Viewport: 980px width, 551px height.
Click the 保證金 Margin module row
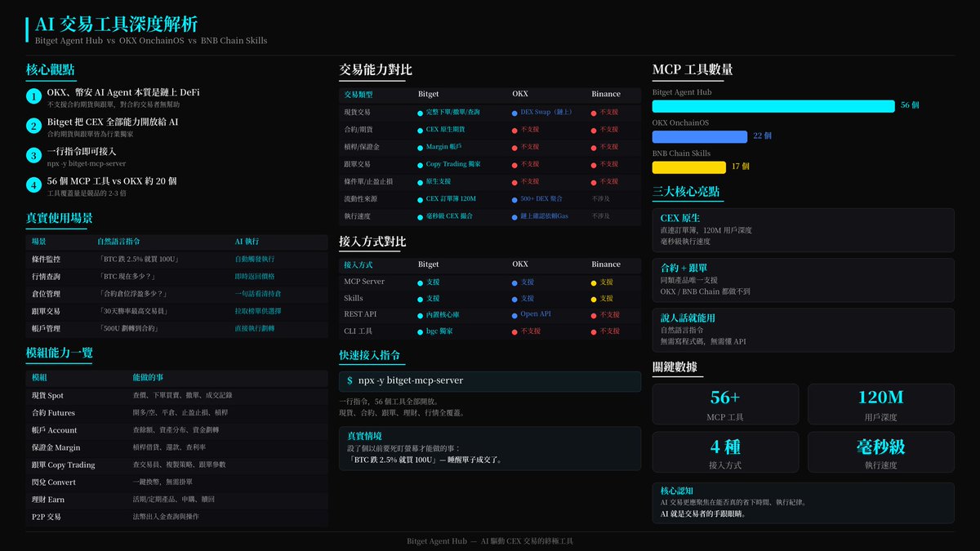[176, 447]
